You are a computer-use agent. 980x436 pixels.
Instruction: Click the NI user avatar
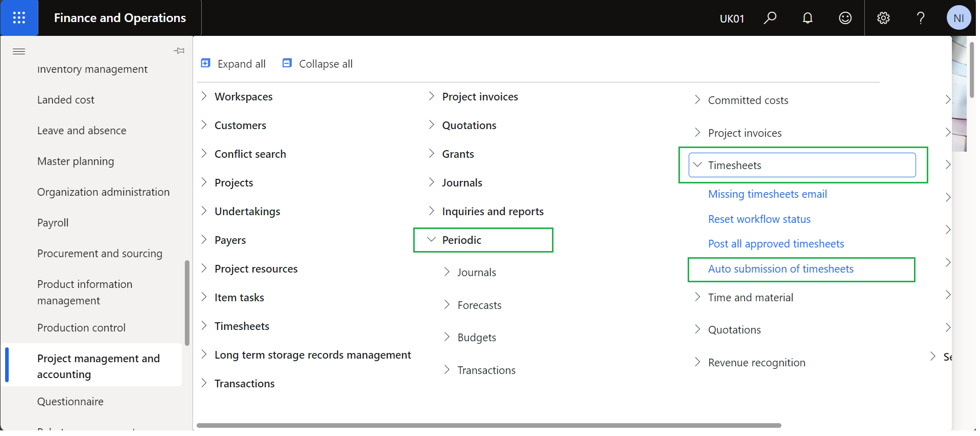[958, 18]
